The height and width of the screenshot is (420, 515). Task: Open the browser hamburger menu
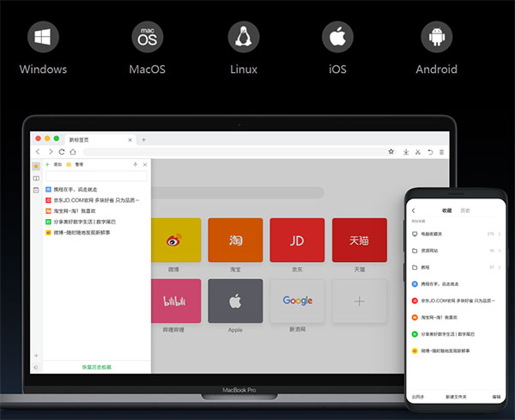click(441, 152)
